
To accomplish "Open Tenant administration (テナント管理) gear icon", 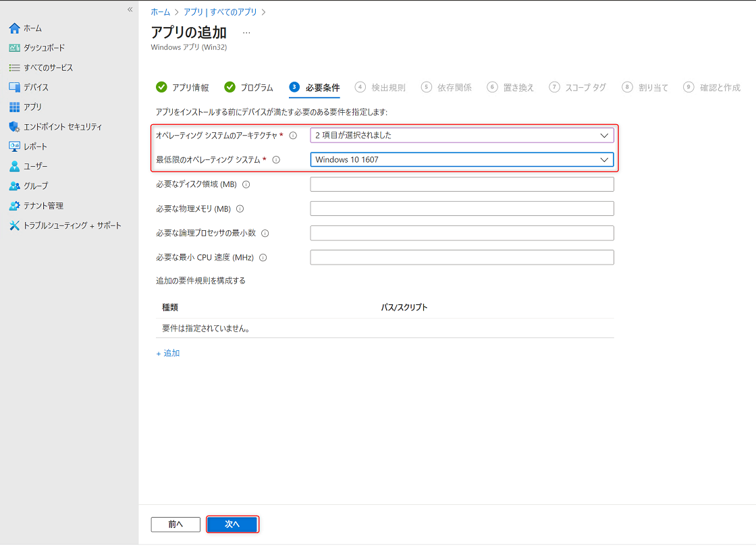I will pos(14,206).
